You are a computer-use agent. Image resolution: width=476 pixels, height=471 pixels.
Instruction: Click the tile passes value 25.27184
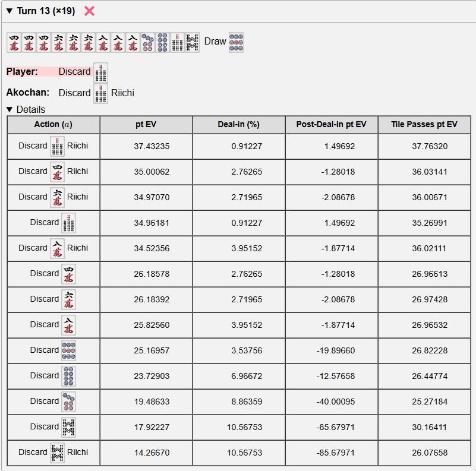[430, 402]
